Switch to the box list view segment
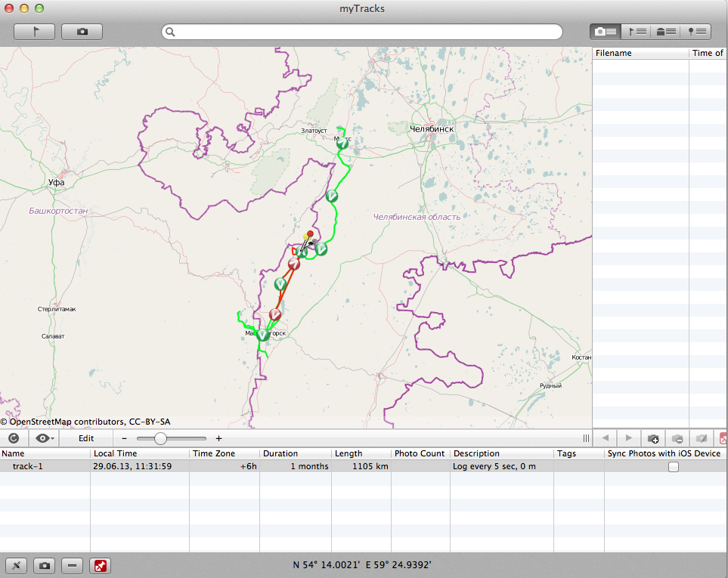This screenshot has width=728, height=578. [x=666, y=32]
